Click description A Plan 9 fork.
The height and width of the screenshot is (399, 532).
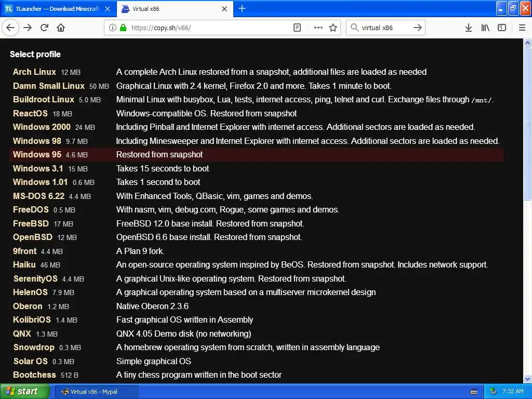tap(140, 251)
